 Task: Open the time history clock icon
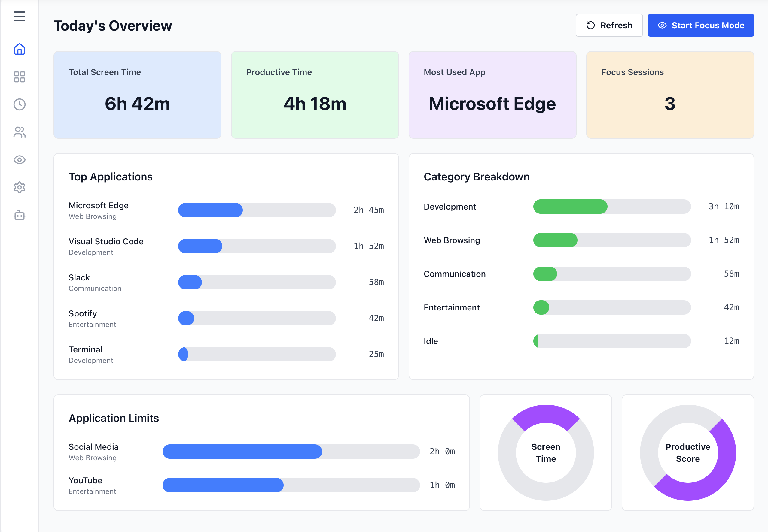point(19,104)
